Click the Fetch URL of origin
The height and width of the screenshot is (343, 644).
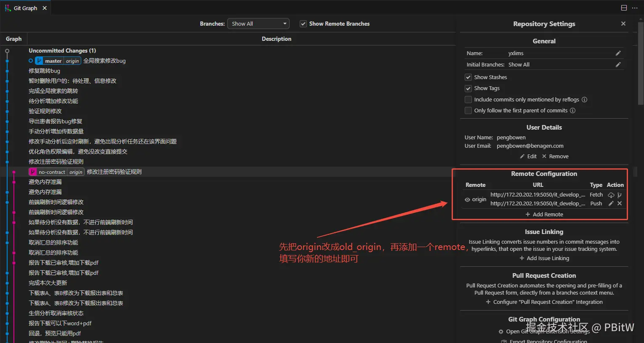[538, 195]
